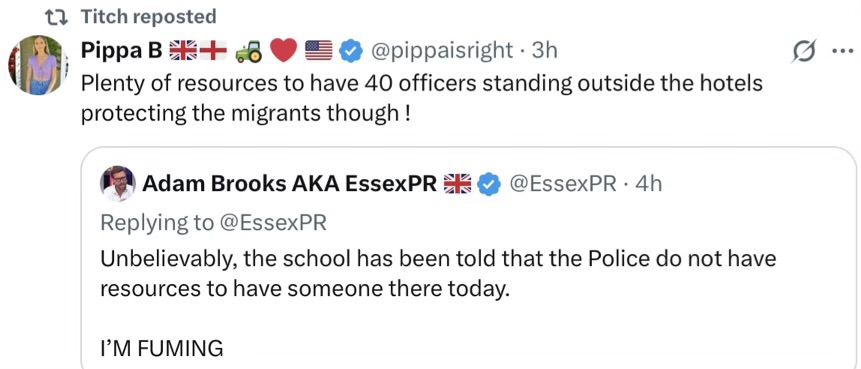Viewport: 861px width, 369px height.
Task: Click the tractor emoji in Pippa's name
Action: (x=249, y=52)
